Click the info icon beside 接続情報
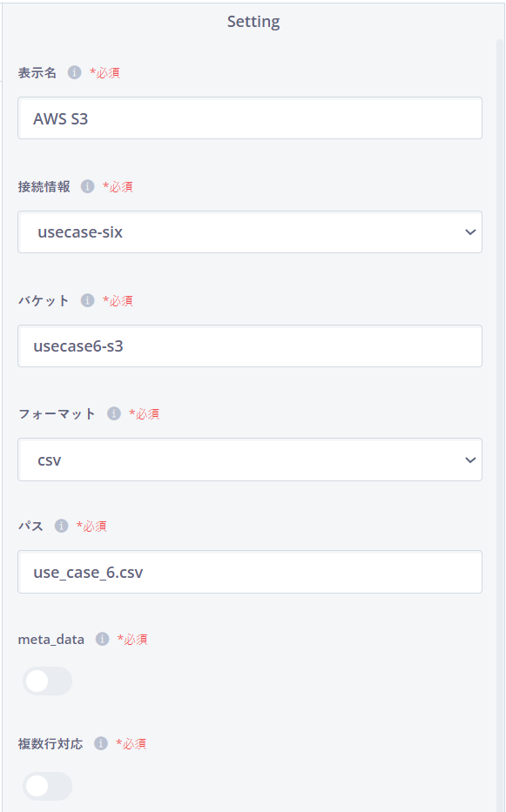The height and width of the screenshot is (812, 506). point(88,186)
